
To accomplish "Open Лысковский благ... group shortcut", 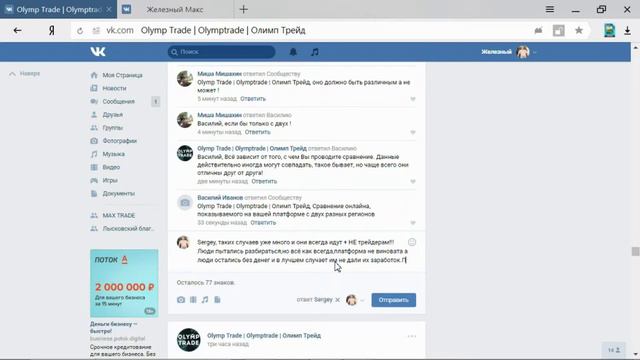I will point(128,229).
